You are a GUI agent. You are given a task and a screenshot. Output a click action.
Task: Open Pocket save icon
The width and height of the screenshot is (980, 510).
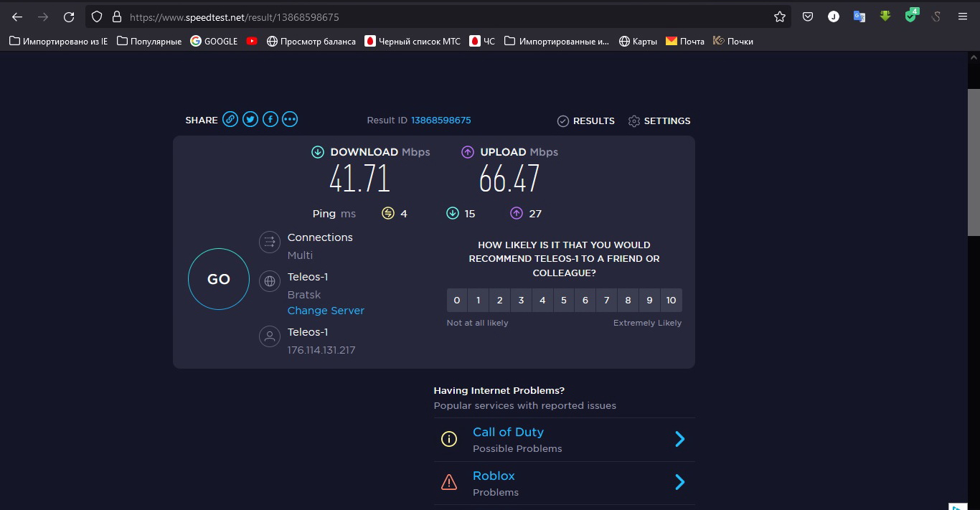[x=808, y=16]
